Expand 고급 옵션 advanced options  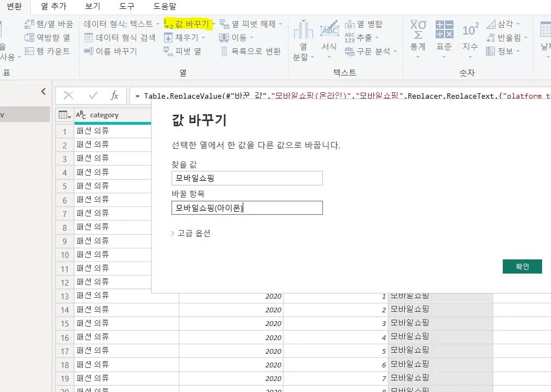pos(191,233)
